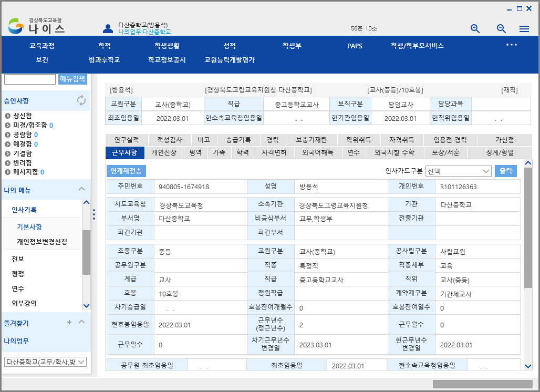Viewport: 540px width, 392px height.
Task: Open the 미결/협조함 inbox
Action: [33, 126]
